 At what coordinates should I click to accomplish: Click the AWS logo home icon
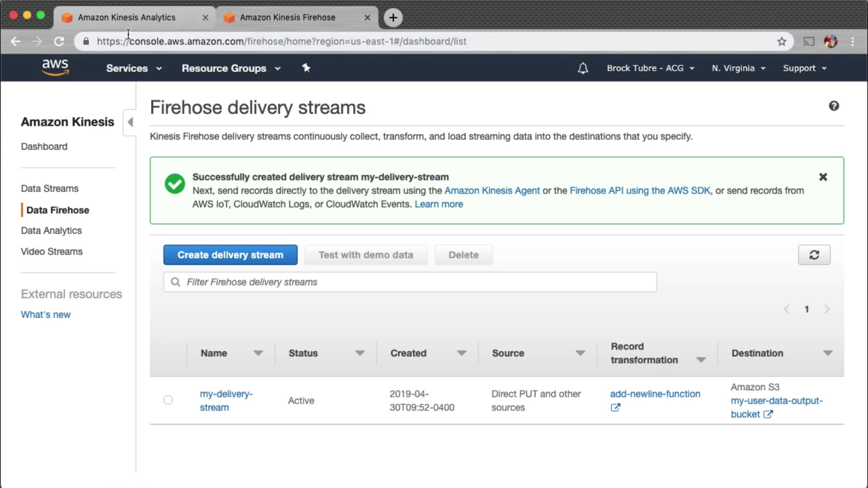tap(55, 67)
